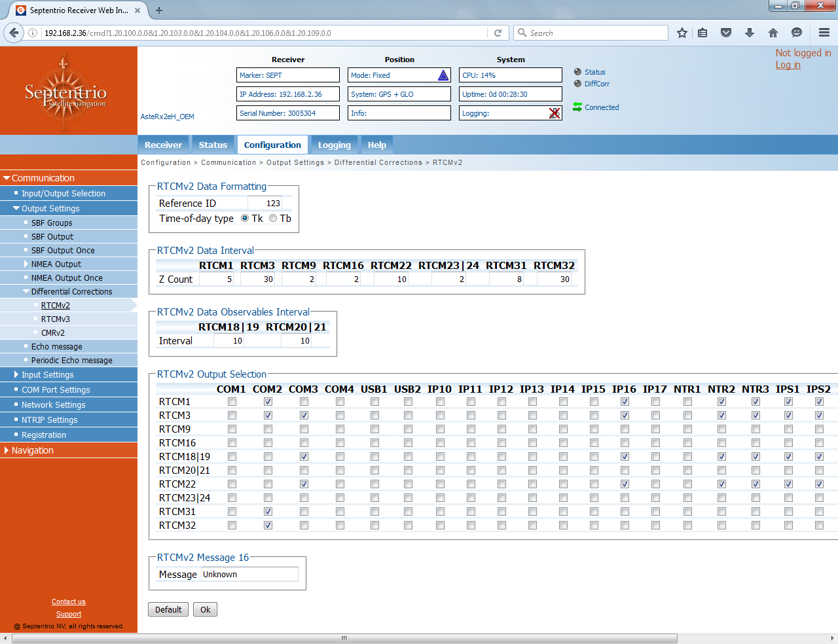Click the green Connected arrows icon
838x644 pixels.
[577, 107]
